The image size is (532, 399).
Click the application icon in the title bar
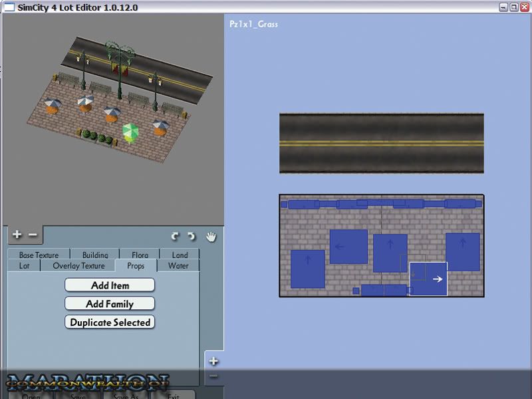tap(9, 7)
